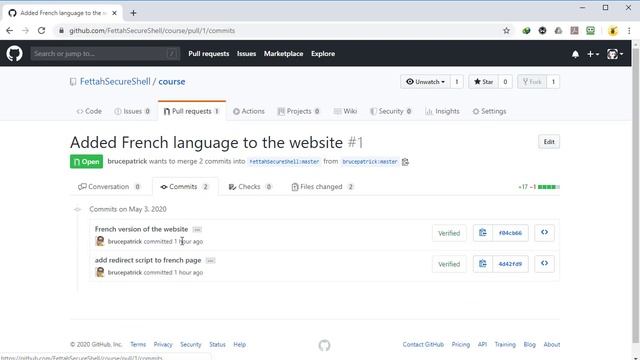Open Issues in top navigation
This screenshot has width=640, height=360.
[246, 53]
